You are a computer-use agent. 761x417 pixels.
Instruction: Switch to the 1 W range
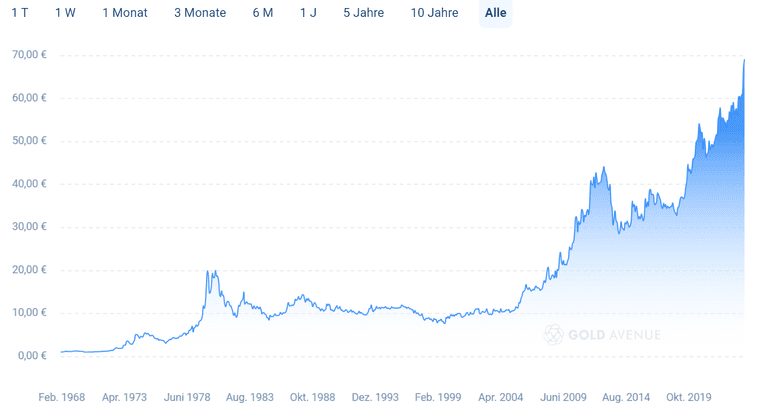tap(65, 13)
